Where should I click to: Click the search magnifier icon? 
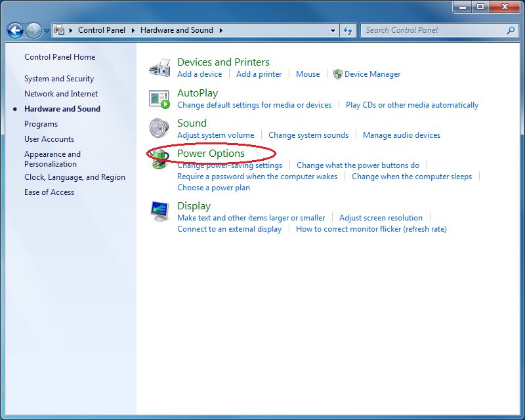pos(511,30)
